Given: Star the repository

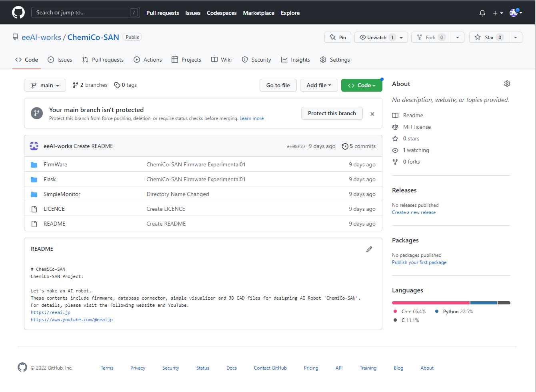Looking at the screenshot, I should 489,37.
